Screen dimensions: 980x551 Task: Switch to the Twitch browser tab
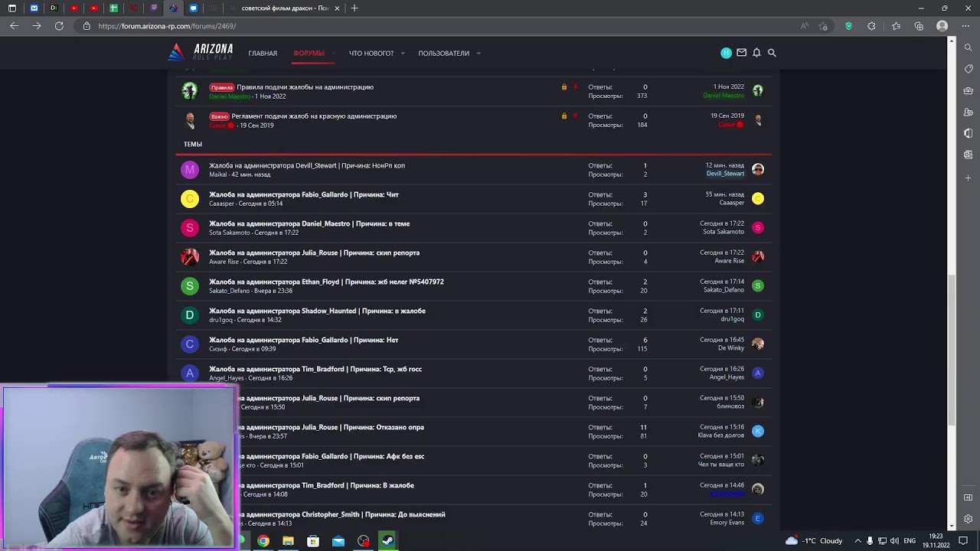click(153, 8)
